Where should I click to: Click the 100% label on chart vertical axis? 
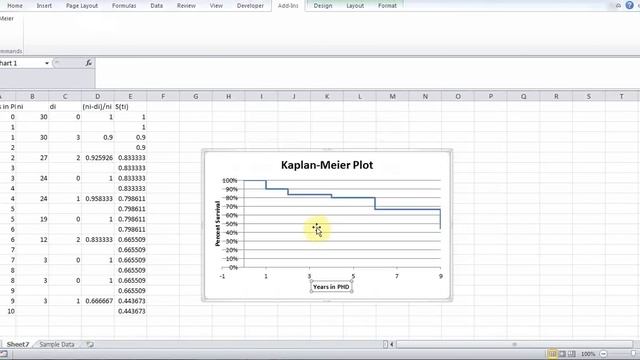[x=229, y=180]
